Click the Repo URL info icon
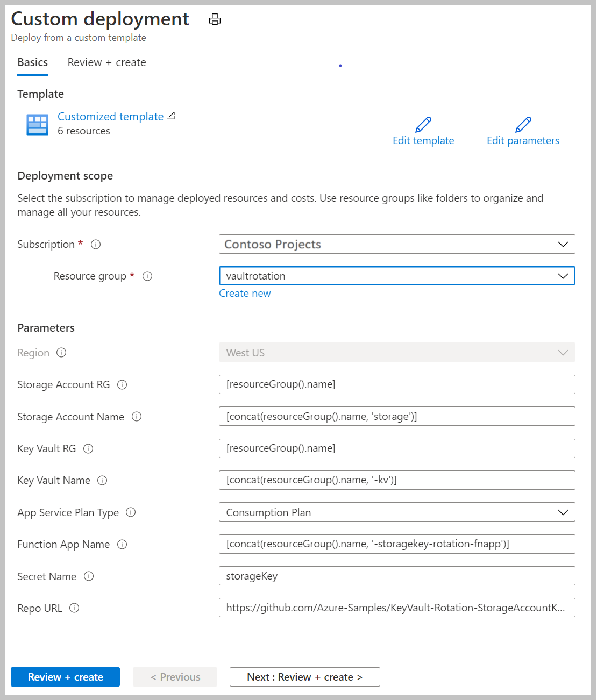This screenshot has height=700, width=597. (75, 608)
